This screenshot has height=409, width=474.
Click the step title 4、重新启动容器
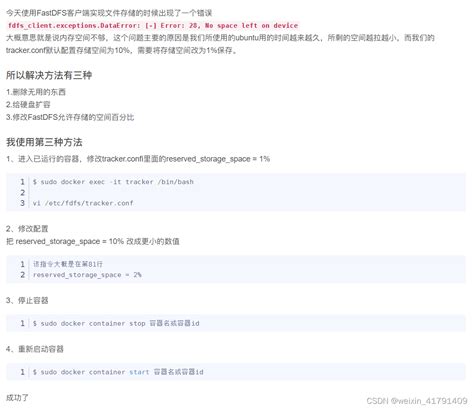point(35,349)
